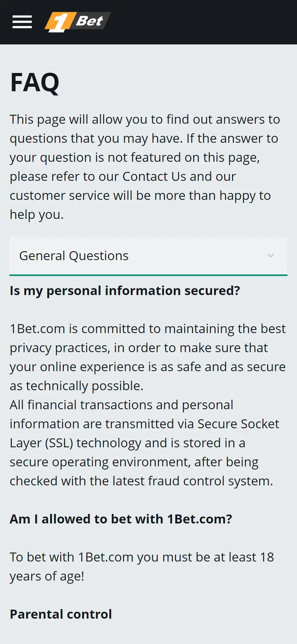Click the 'Secure Socket' phrase in answer
Image resolution: width=297 pixels, height=644 pixels.
(238, 424)
